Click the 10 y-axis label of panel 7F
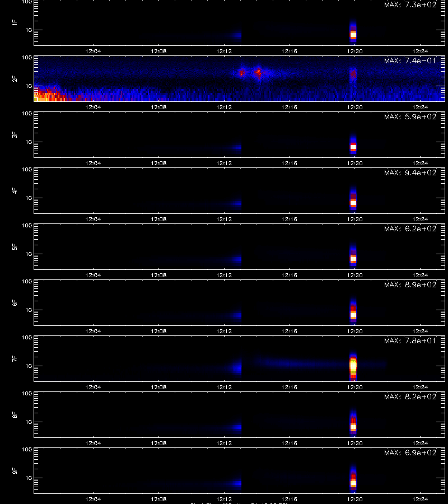Image resolution: width=448 pixels, height=504 pixels. [x=29, y=366]
